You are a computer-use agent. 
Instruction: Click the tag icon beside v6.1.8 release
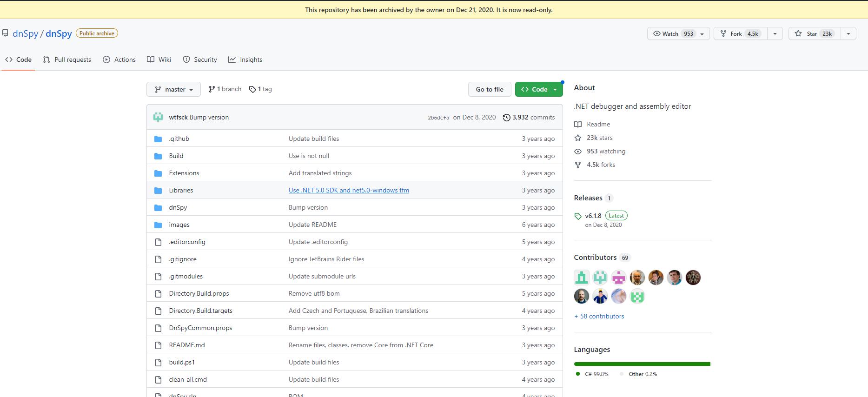[578, 216]
